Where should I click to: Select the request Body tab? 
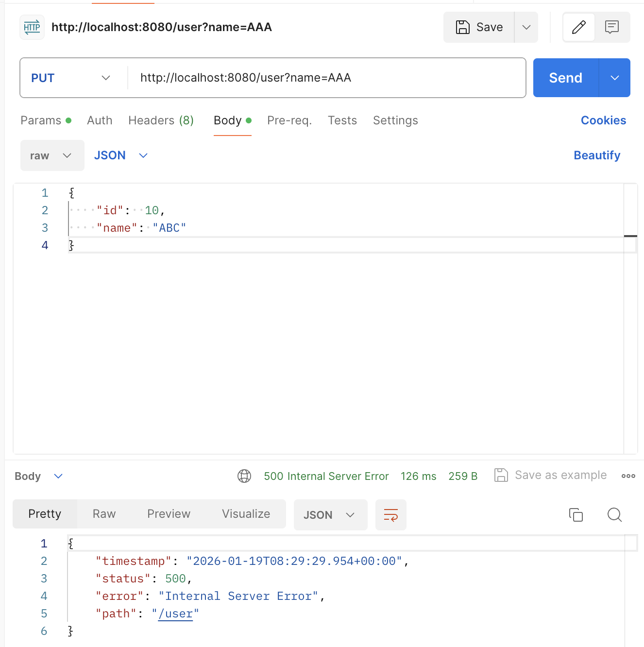pos(233,120)
